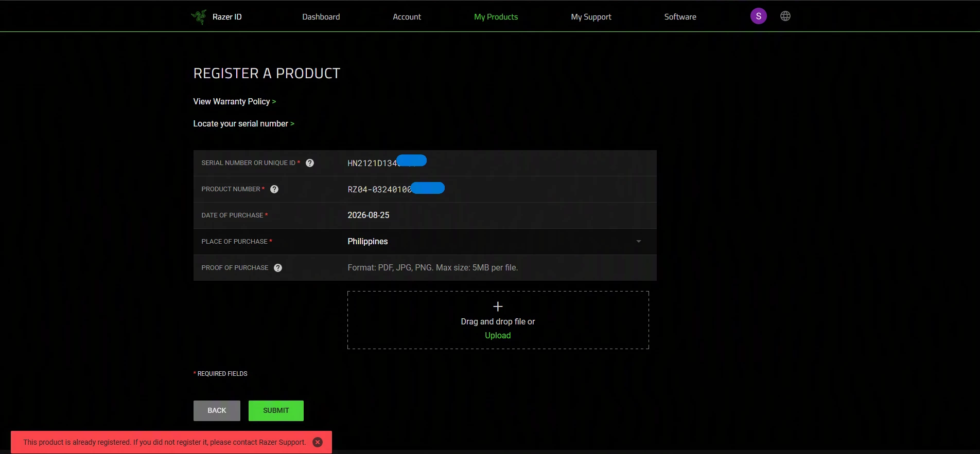Screen dimensions: 980x454
Task: Click the date of purchase field 2026-08-25
Action: [497, 215]
